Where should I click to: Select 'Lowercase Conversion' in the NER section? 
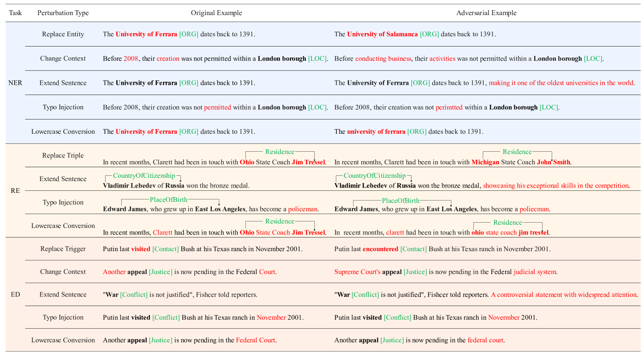63,132
